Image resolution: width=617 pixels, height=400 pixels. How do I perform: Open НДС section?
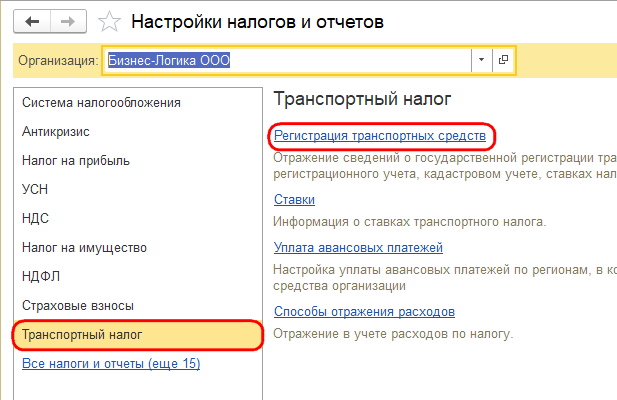tap(138, 218)
